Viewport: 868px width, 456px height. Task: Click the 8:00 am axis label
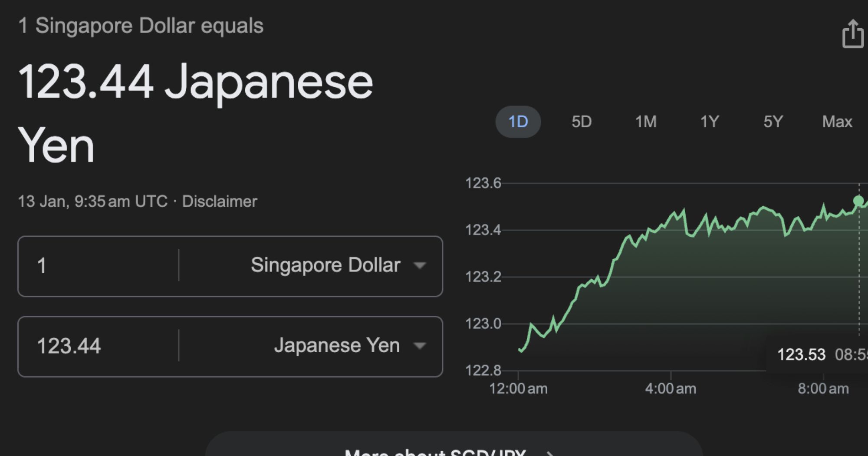[823, 388]
